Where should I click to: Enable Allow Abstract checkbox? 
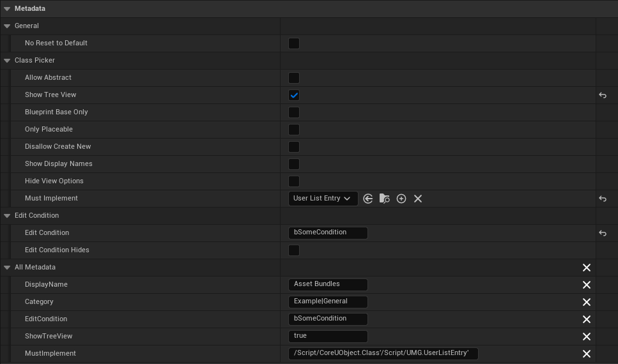click(293, 78)
